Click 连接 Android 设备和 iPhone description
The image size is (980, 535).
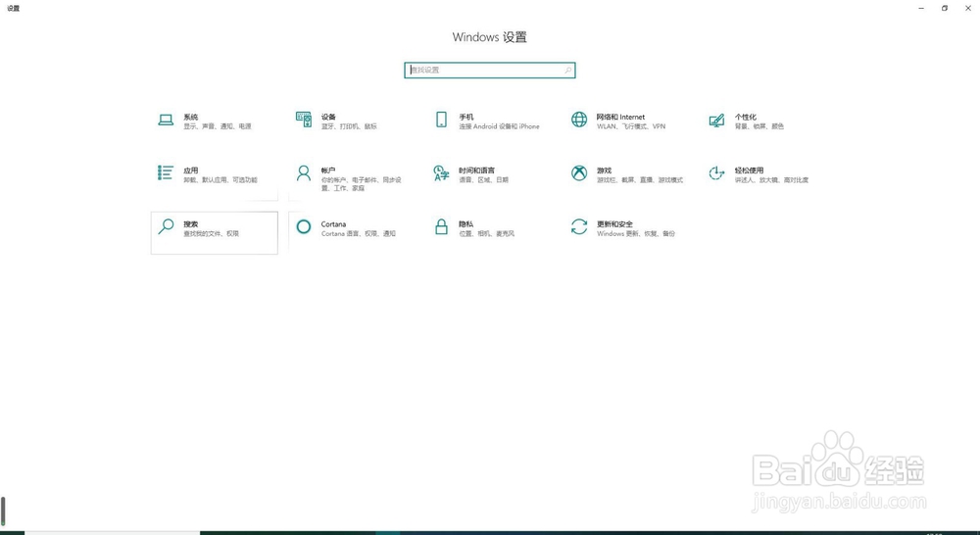(x=500, y=126)
